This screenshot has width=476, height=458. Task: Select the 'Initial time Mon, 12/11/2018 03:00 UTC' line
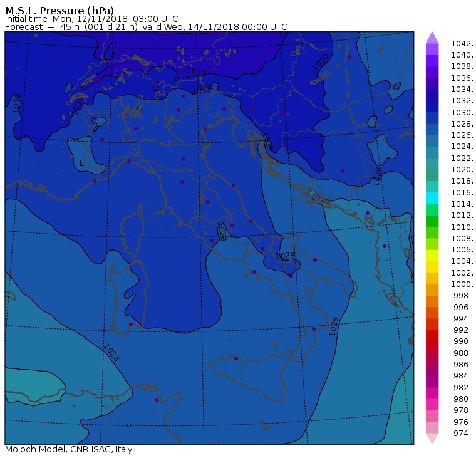[91, 19]
